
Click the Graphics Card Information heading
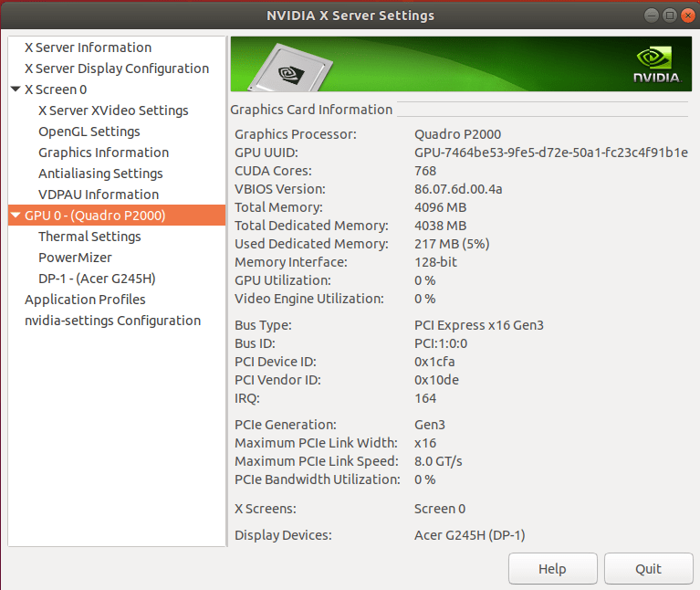coord(311,110)
